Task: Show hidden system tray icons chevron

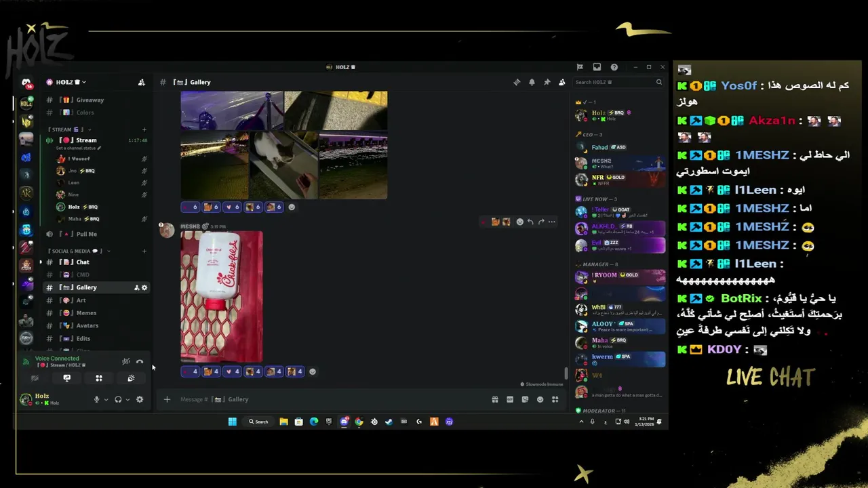Action: (x=581, y=422)
